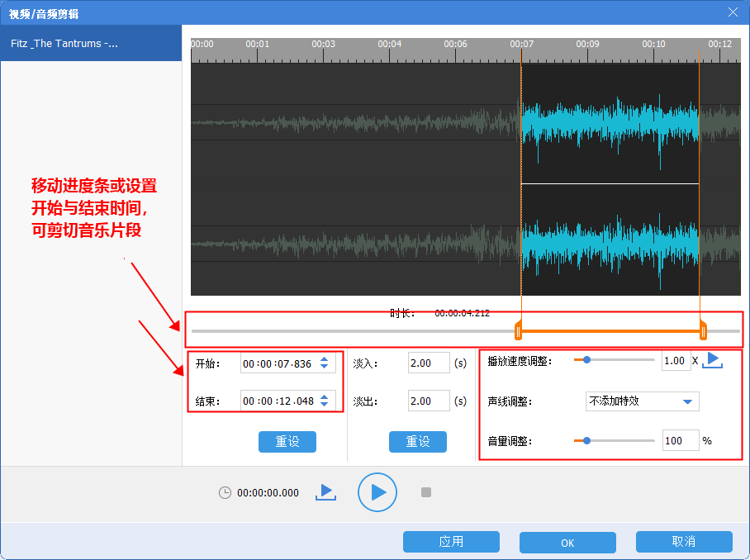Increase the start time with the up arrow
The width and height of the screenshot is (750, 560).
325,359
